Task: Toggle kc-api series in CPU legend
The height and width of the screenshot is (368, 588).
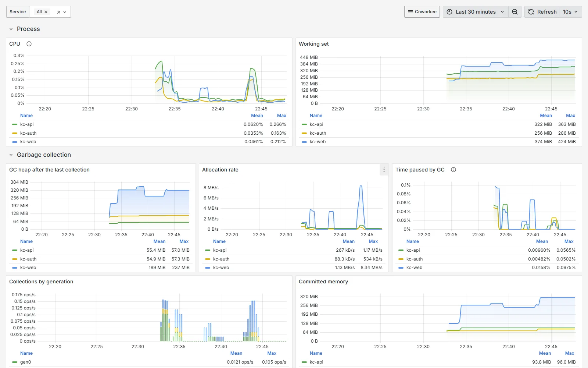Action: pos(27,124)
